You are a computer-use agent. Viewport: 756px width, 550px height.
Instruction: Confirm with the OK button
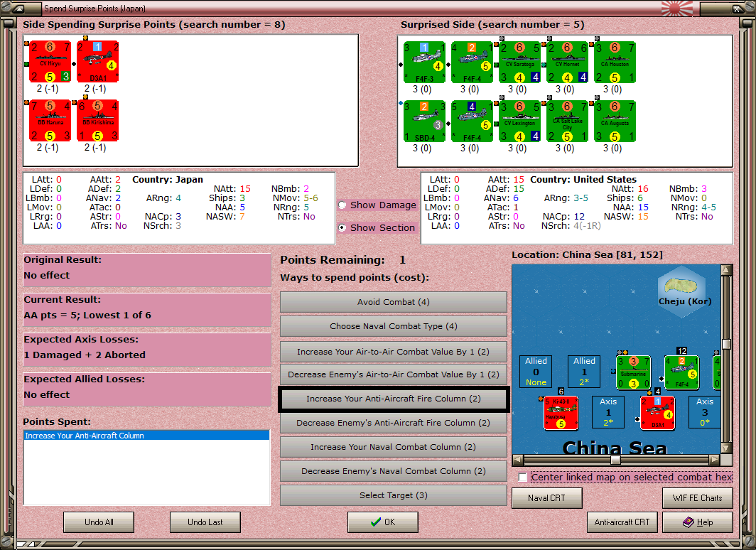click(383, 522)
